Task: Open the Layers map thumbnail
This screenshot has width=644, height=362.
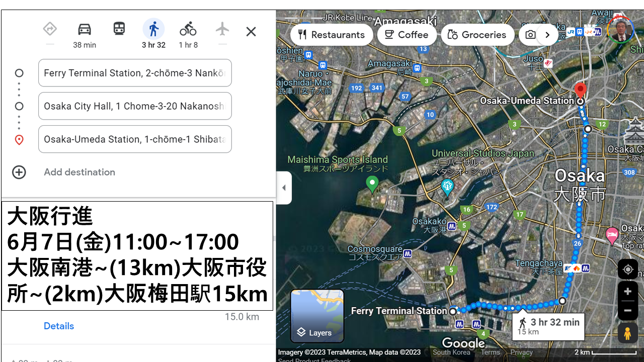Action: [317, 316]
